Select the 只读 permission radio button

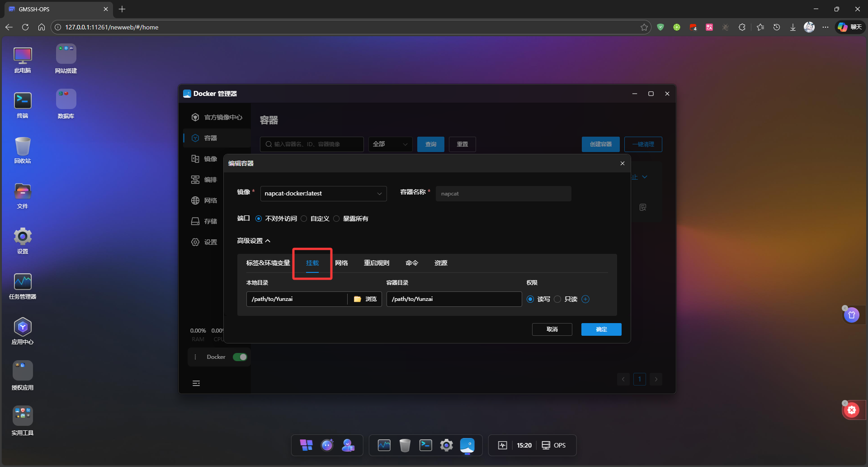tap(557, 299)
